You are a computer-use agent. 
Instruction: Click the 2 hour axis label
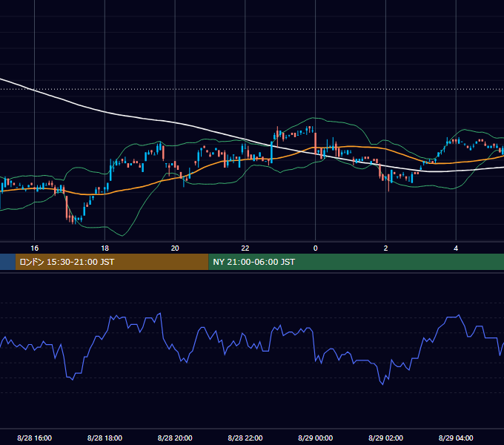(385, 248)
